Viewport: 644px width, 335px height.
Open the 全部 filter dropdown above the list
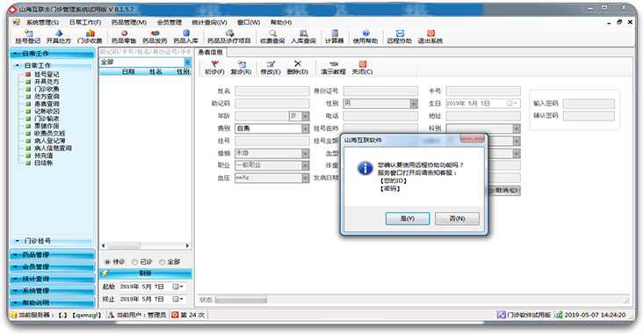point(188,62)
